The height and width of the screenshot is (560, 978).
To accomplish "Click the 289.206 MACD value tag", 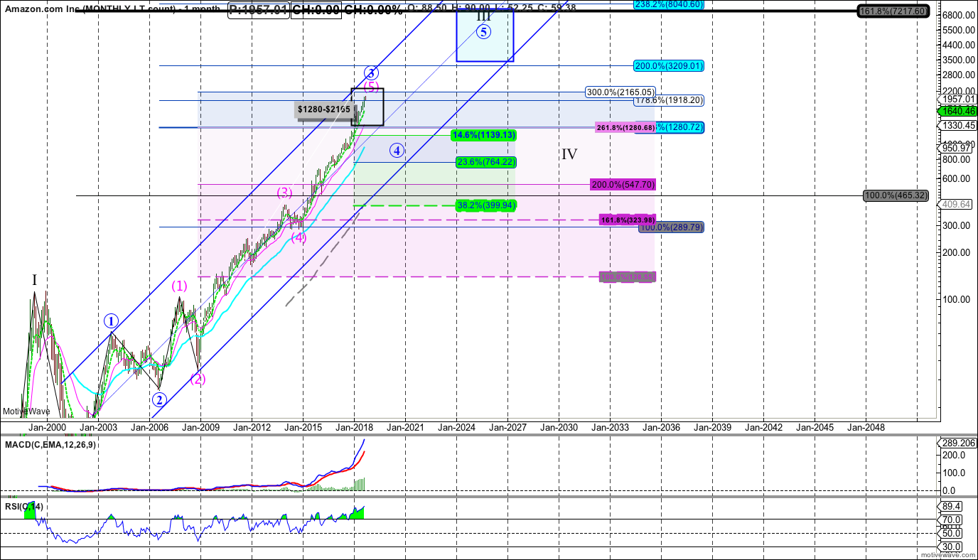I will (957, 442).
